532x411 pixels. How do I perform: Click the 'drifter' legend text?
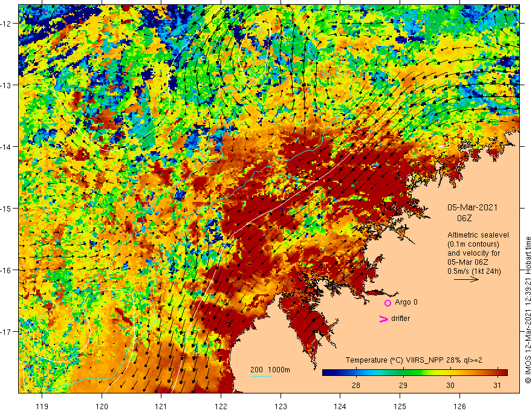pyautogui.click(x=400, y=319)
